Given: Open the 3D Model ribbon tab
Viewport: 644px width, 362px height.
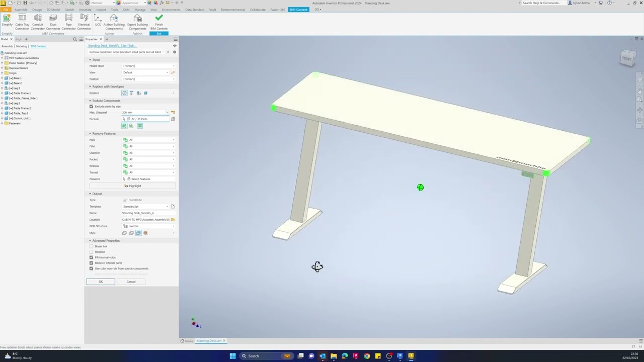Looking at the screenshot, I should click(x=53, y=10).
